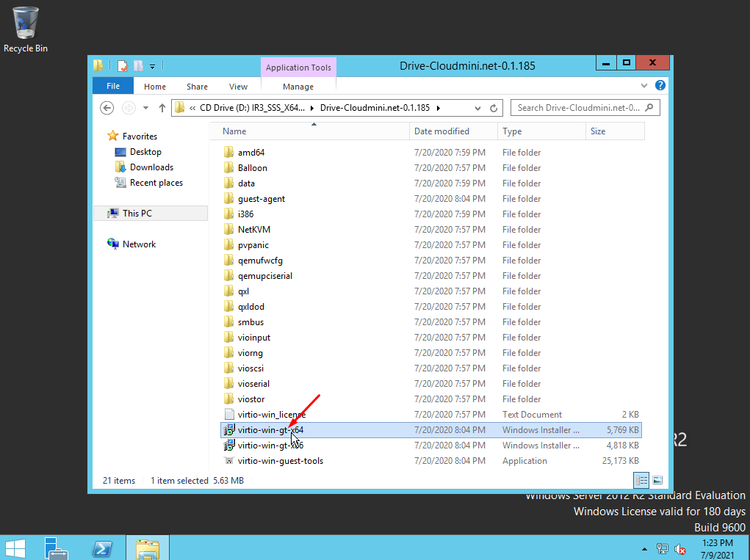Go up one folder level arrow

[x=162, y=108]
